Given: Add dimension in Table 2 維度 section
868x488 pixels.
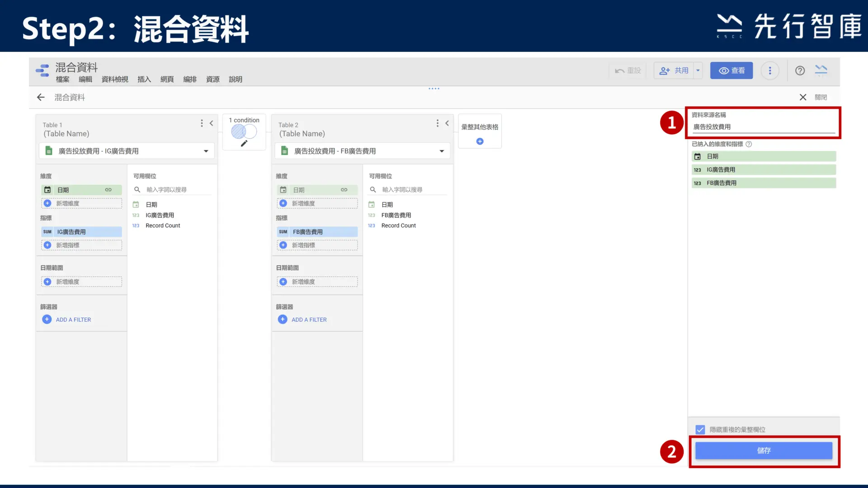Looking at the screenshot, I should point(317,203).
